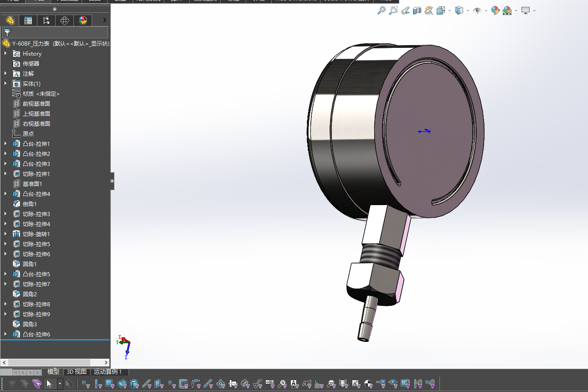
Task: Open the DisplayManager color ball tab
Action: (x=83, y=21)
